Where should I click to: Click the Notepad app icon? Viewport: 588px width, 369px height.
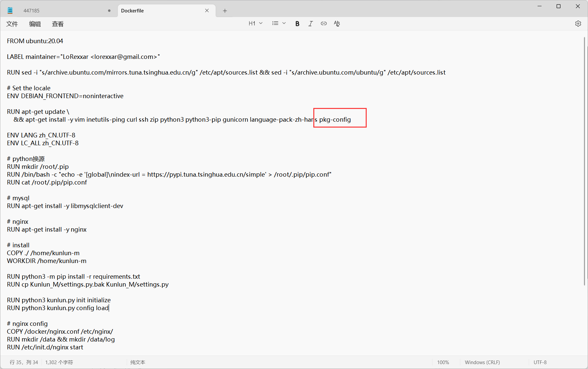(10, 10)
